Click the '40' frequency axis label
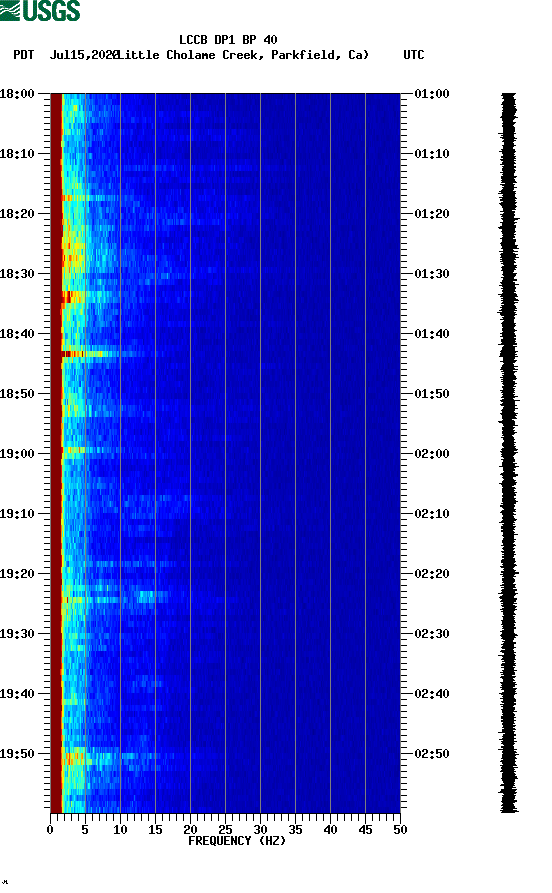 [330, 830]
